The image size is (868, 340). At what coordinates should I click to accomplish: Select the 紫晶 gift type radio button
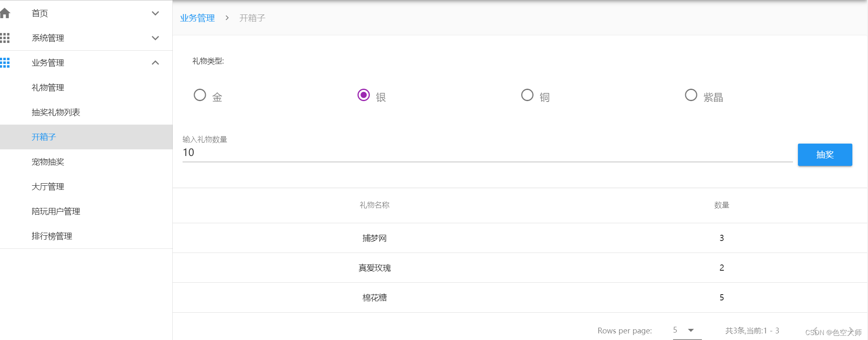click(x=691, y=95)
